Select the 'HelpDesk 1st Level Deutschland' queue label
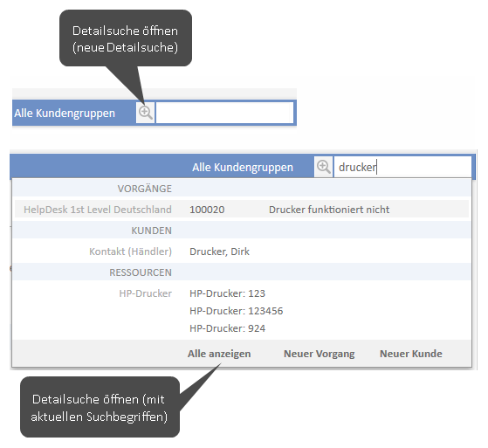Screen dimensions: 488x448 [98, 210]
